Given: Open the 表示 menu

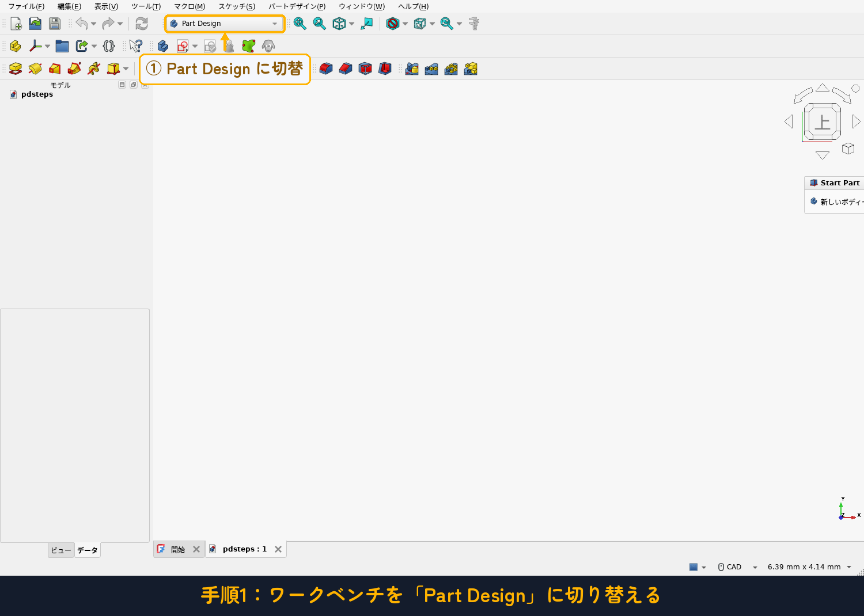Looking at the screenshot, I should coord(106,6).
